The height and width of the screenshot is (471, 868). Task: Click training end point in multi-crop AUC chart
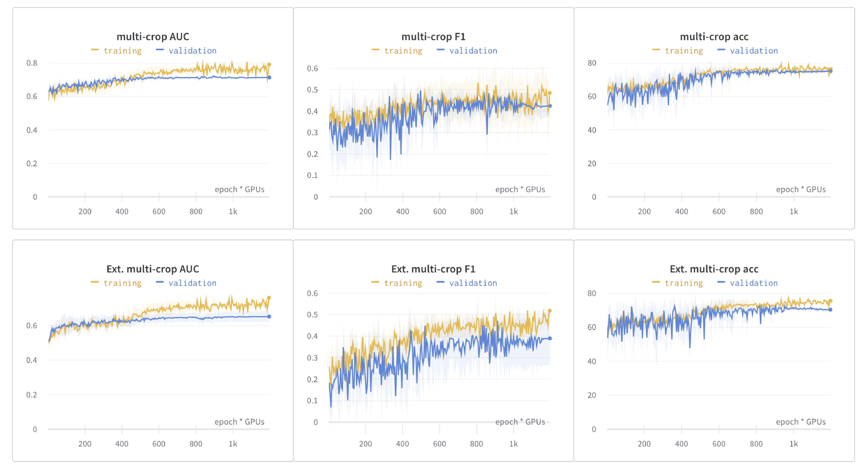point(269,65)
